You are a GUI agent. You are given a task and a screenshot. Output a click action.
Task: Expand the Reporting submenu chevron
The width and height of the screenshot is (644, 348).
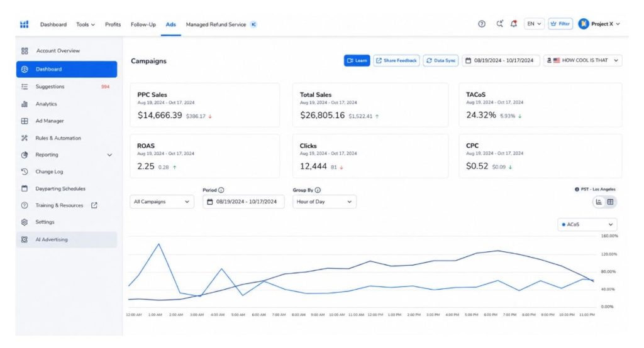pyautogui.click(x=109, y=155)
